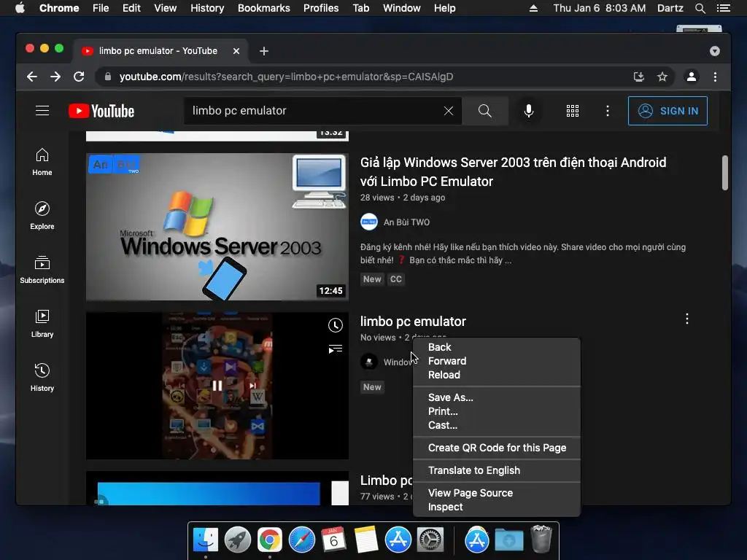Choose Print... in the context menu
747x560 pixels.
pos(497,411)
